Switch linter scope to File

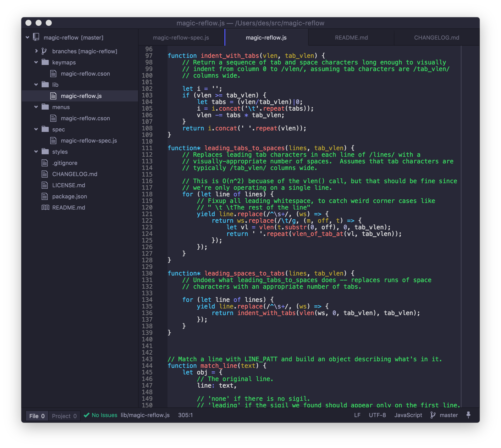[x=37, y=416]
